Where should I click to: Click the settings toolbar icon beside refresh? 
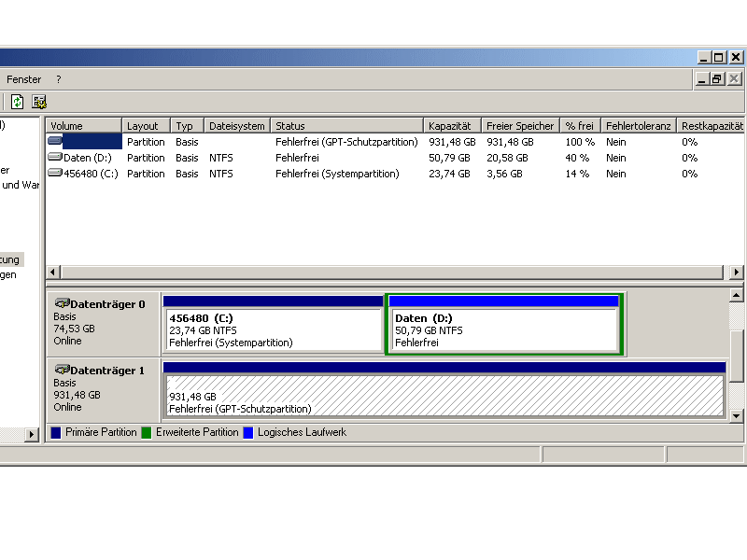pos(39,102)
